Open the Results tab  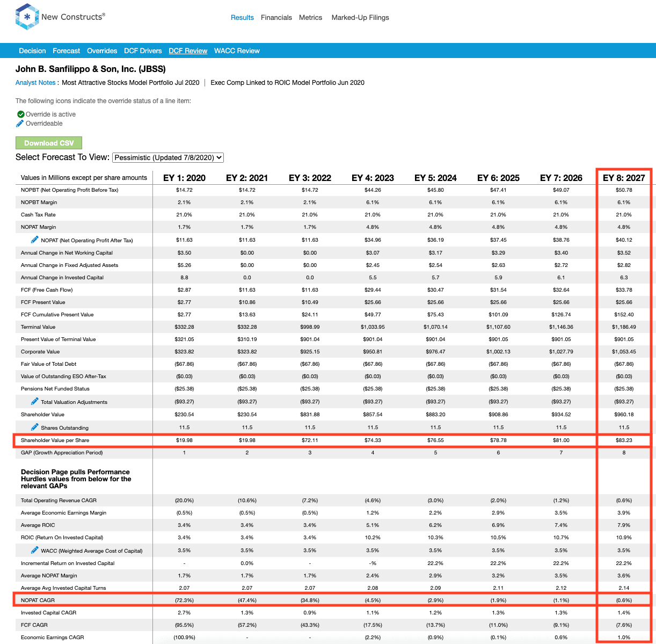pyautogui.click(x=242, y=17)
